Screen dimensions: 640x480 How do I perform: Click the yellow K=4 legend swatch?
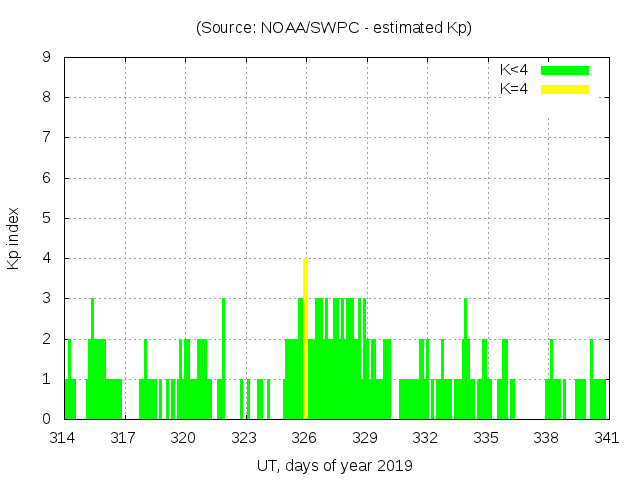[565, 89]
